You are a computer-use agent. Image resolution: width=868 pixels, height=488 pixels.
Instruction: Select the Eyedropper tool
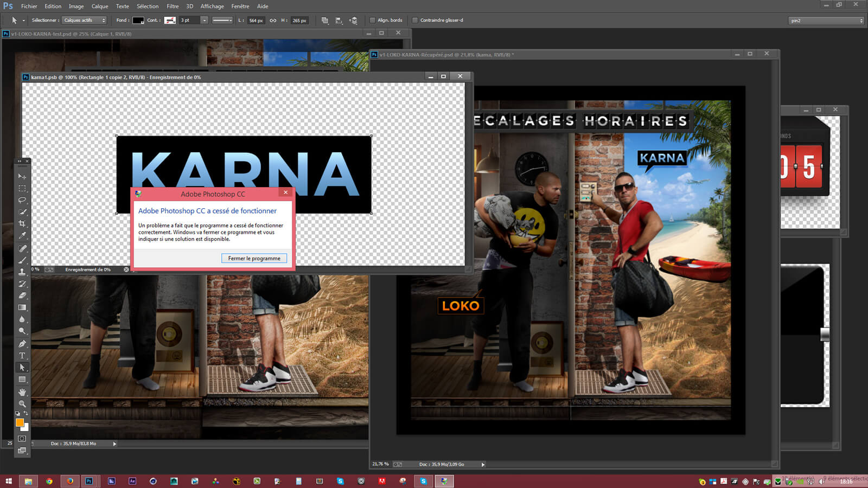tap(22, 235)
